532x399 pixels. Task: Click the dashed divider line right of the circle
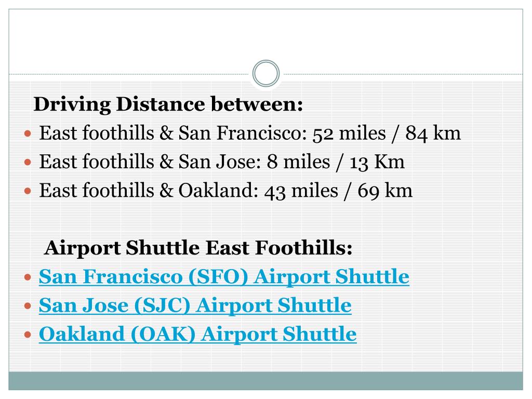(x=403, y=74)
